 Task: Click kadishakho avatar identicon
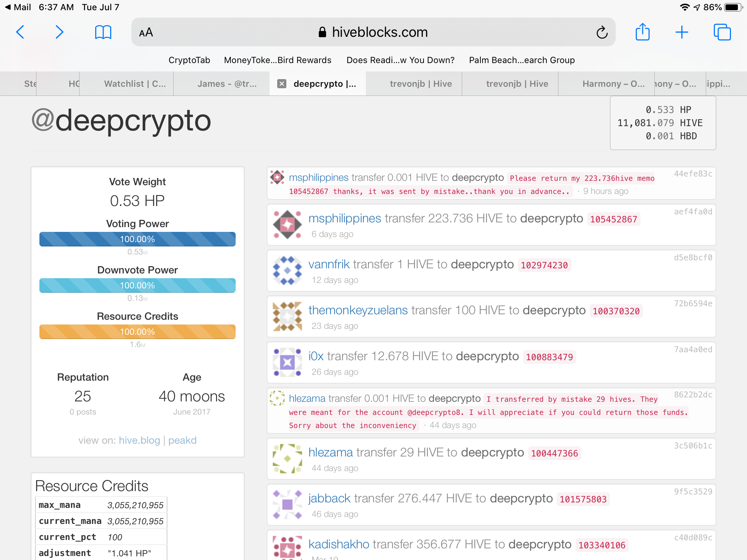point(287,548)
